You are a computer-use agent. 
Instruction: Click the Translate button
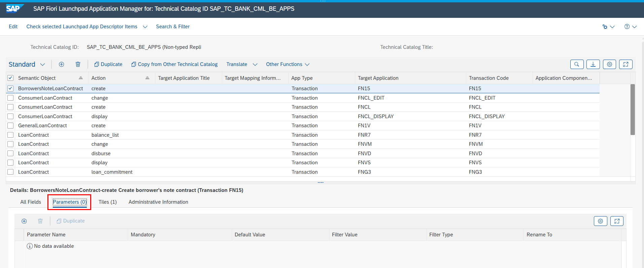pyautogui.click(x=237, y=64)
